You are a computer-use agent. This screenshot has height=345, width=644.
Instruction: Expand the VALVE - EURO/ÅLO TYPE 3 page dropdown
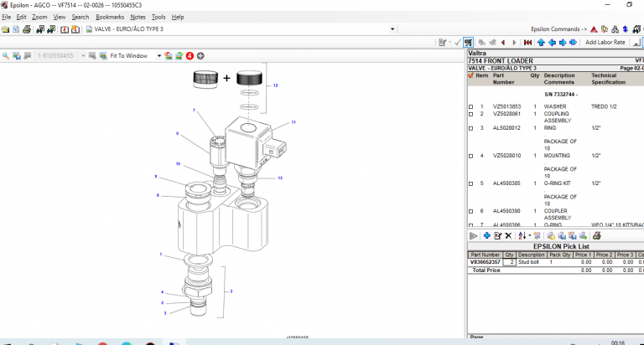click(394, 29)
